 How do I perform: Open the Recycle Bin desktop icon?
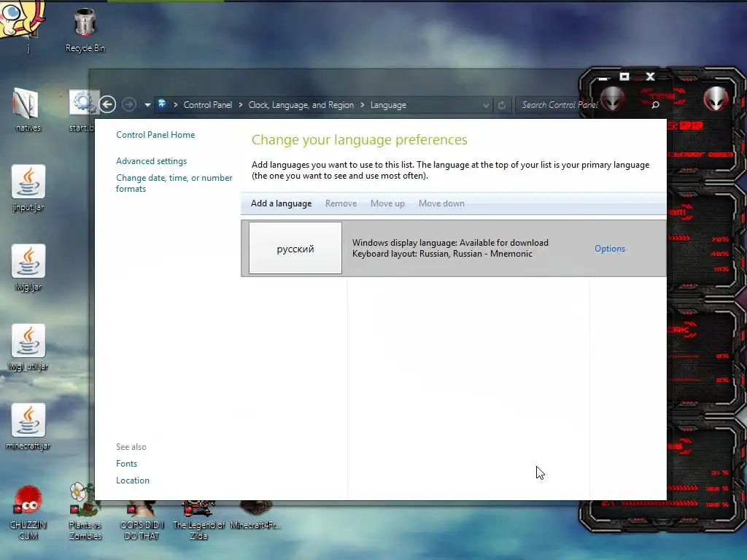coord(85,29)
